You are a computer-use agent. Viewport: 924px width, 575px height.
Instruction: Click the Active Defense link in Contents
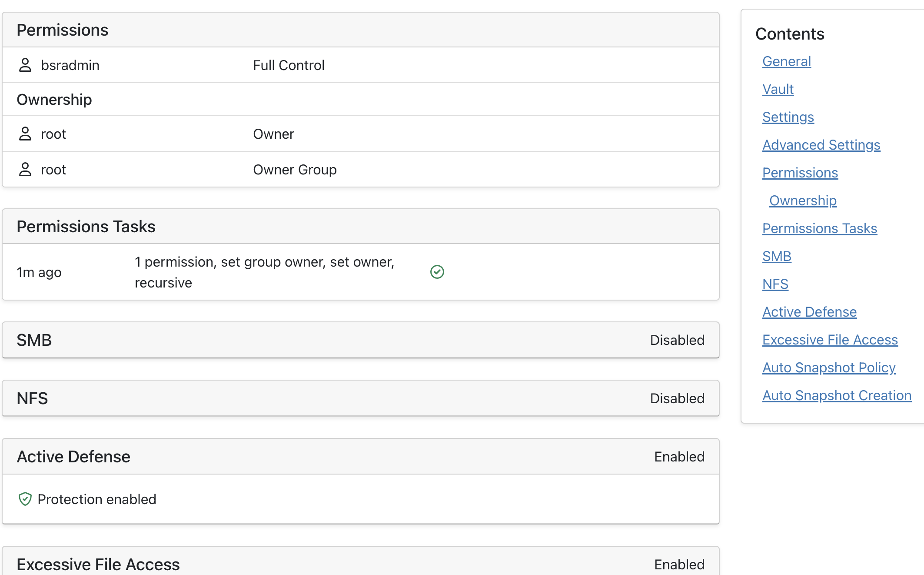809,312
